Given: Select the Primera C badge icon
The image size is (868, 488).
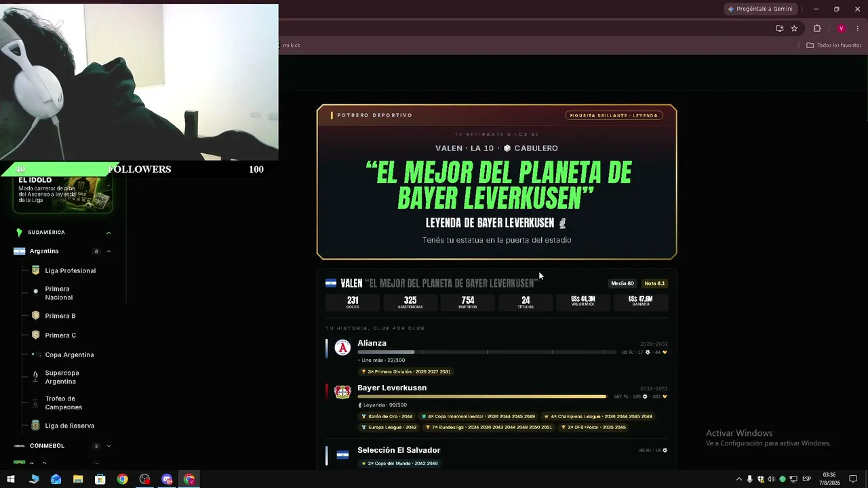Looking at the screenshot, I should [x=36, y=335].
